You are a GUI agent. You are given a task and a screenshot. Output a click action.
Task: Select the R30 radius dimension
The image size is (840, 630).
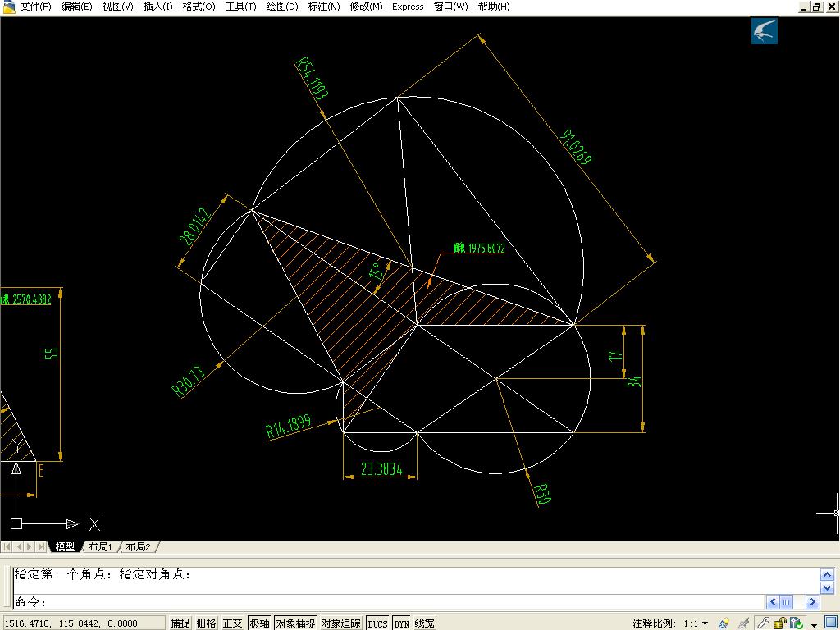point(542,494)
